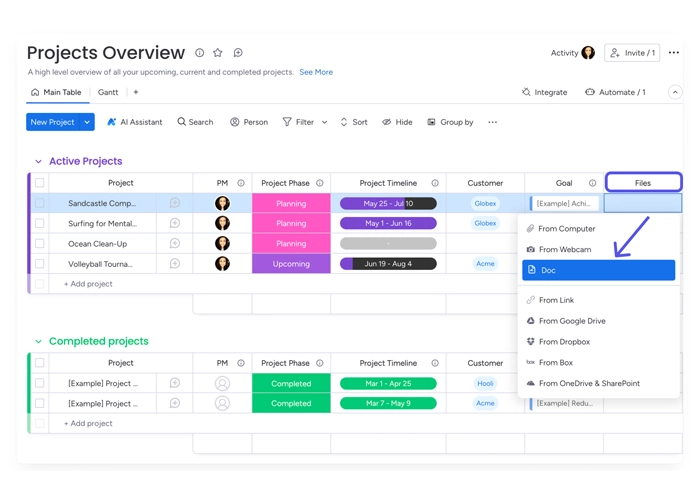The height and width of the screenshot is (497, 700).
Task: Click the Invite / 1 button
Action: 632,53
